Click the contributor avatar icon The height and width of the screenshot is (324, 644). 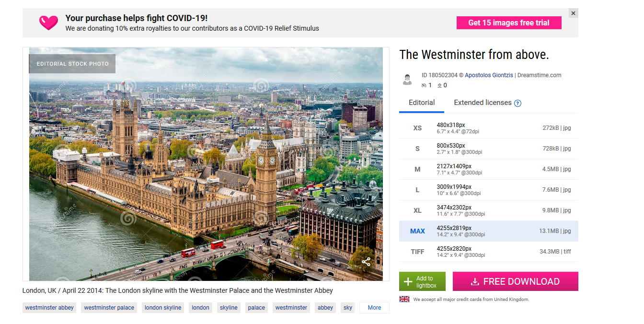point(407,80)
